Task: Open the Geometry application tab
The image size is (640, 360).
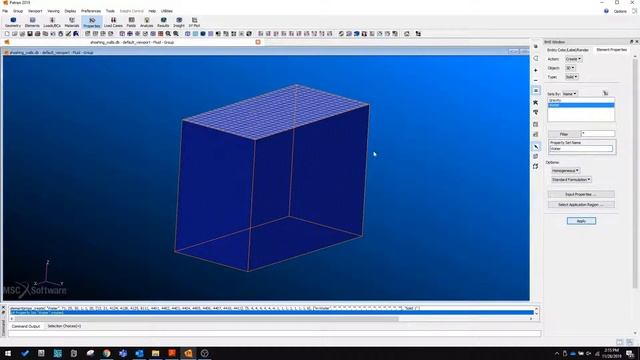Action: coord(13,22)
